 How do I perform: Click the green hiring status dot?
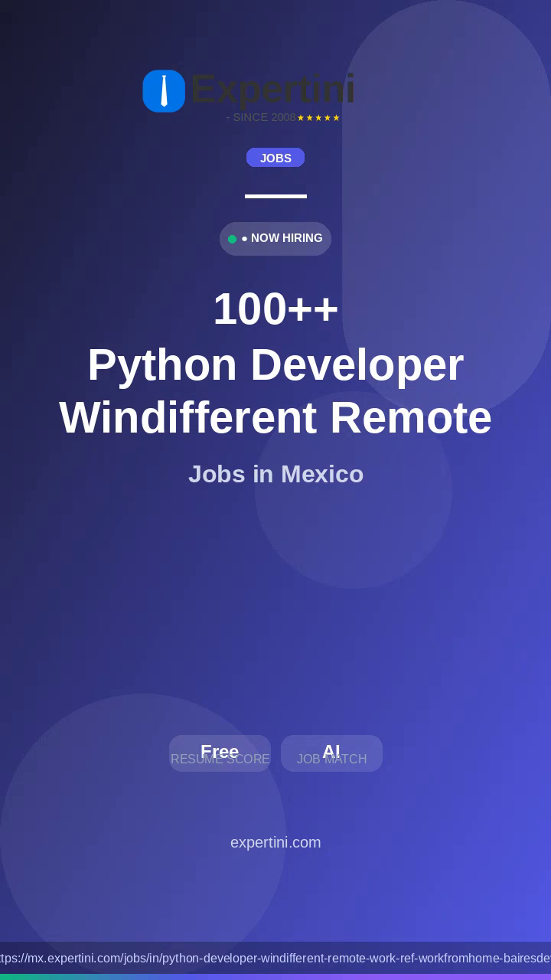click(232, 239)
